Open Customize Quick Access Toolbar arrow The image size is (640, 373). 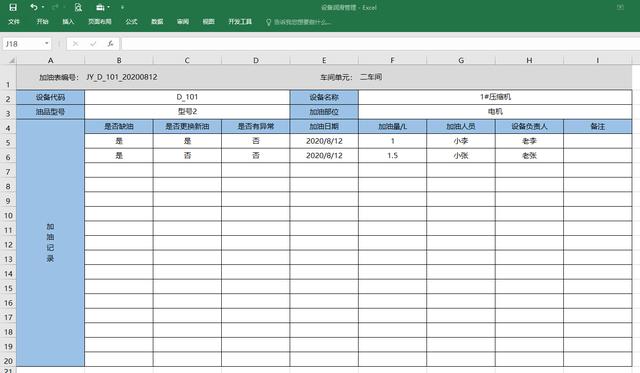tap(122, 7)
